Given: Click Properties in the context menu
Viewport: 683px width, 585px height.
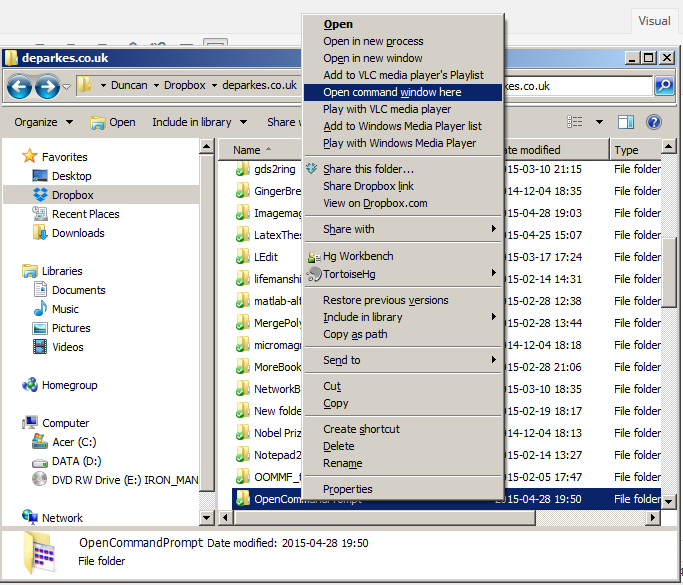Looking at the screenshot, I should click(347, 489).
